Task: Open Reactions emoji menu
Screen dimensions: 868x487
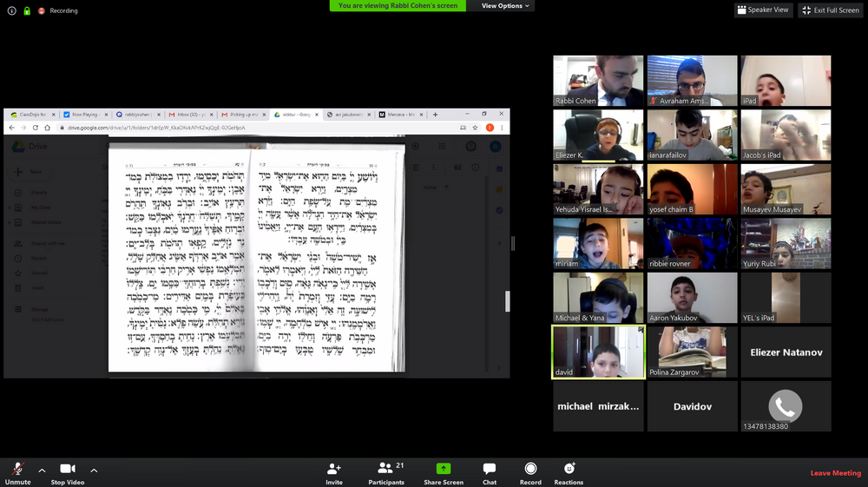Action: pos(569,474)
